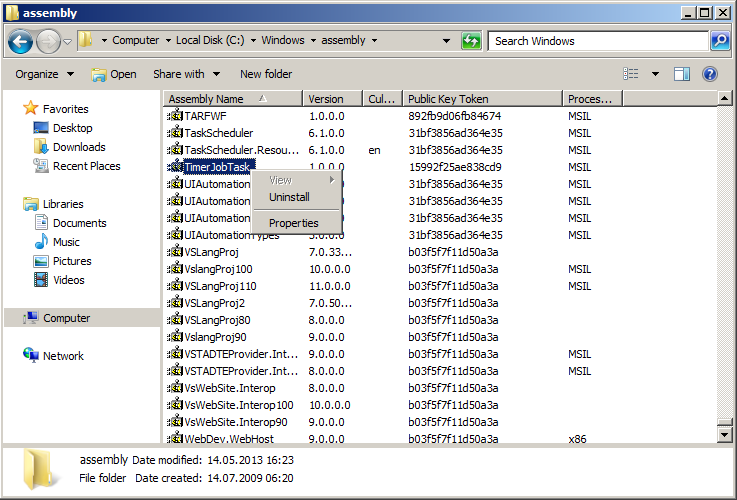The height and width of the screenshot is (500, 737).
Task: Click the Open toolbar button
Action: click(x=113, y=74)
